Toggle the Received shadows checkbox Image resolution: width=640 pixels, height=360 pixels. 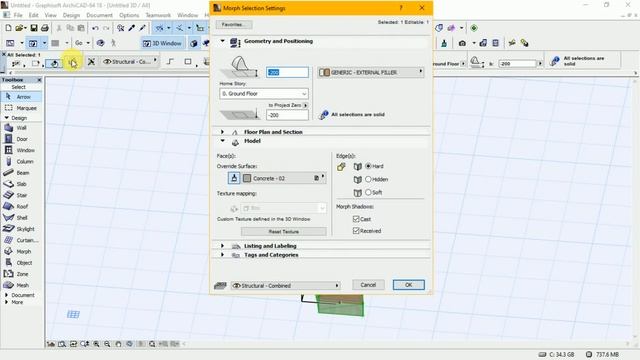[356, 231]
